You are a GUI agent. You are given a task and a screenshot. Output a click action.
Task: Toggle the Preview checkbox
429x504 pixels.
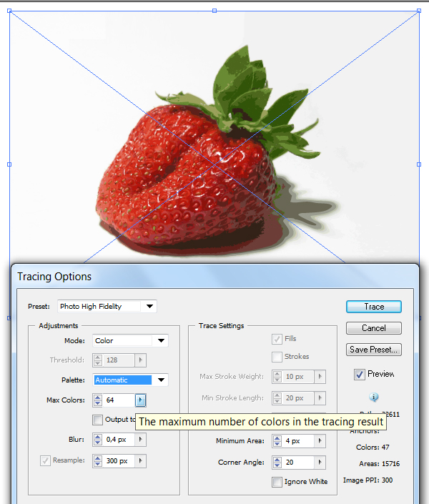tap(360, 374)
